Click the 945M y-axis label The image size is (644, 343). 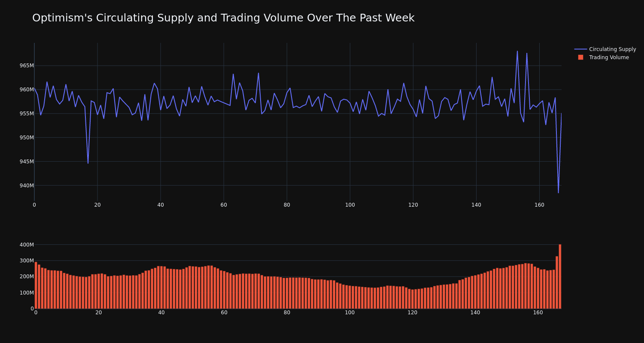27,162
